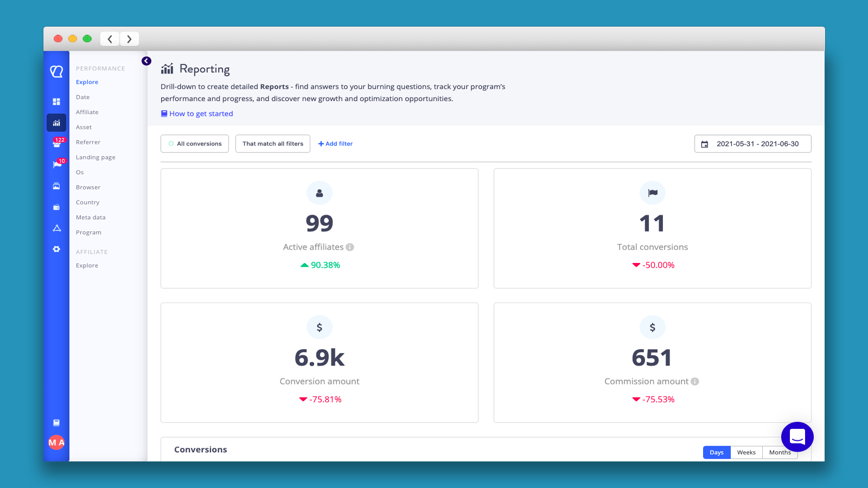Collapse the sidebar submenu panel arrow

coord(146,61)
